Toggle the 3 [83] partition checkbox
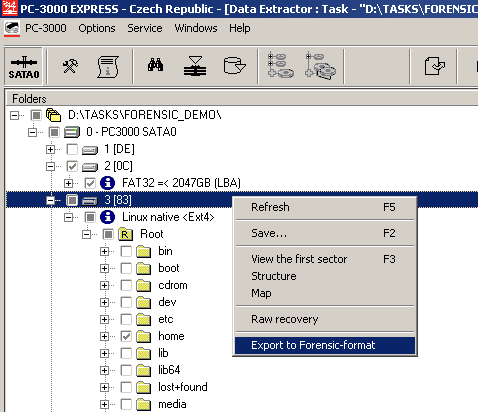This screenshot has height=412, width=478. tap(72, 200)
